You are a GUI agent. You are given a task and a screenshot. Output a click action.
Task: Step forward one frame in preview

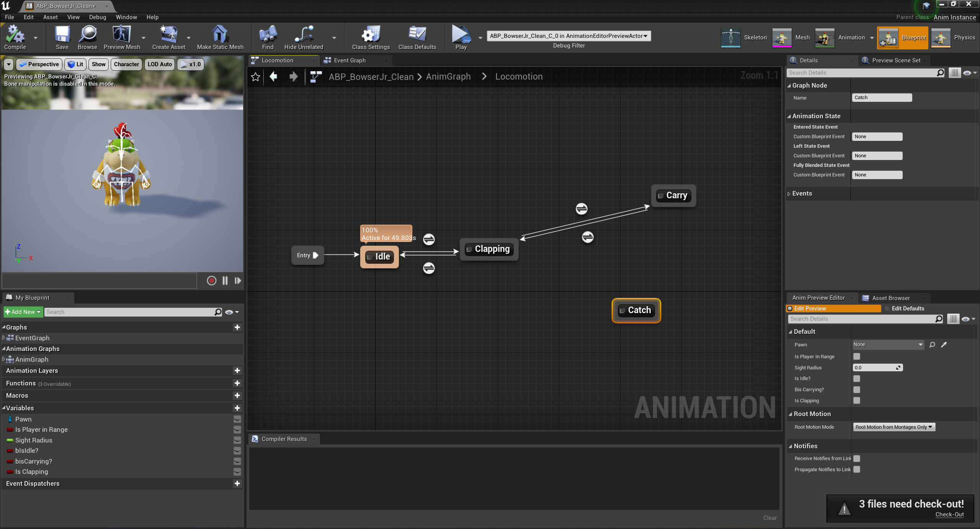tap(238, 281)
